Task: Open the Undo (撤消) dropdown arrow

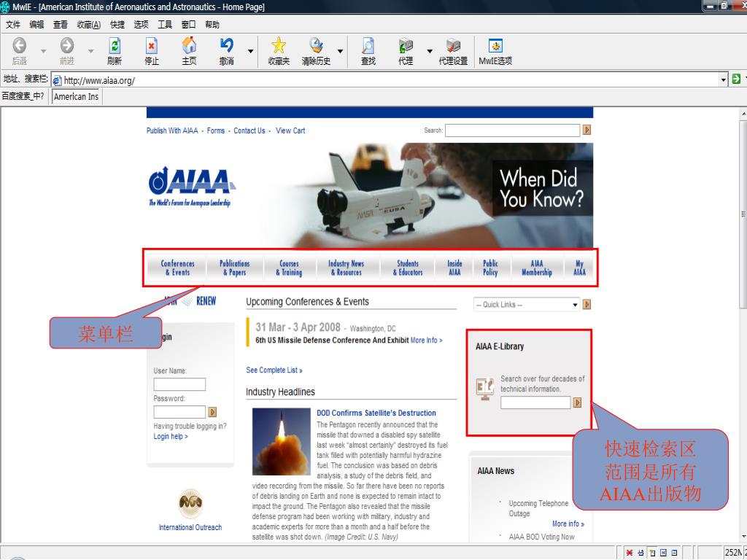Action: pos(251,51)
